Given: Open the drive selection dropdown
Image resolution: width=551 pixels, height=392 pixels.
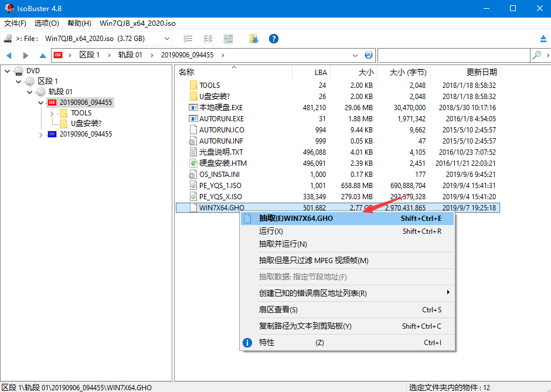Looking at the screenshot, I should tap(167, 39).
